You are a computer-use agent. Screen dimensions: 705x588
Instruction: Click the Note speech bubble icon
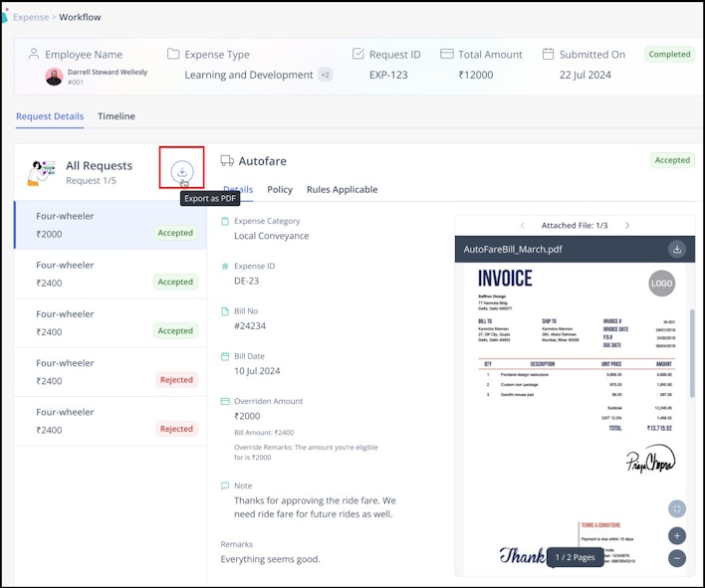tap(225, 486)
